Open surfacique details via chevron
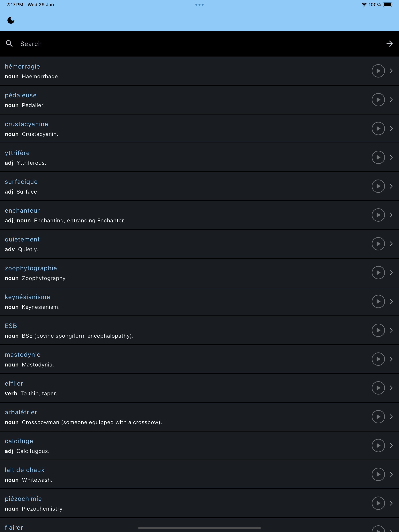Viewport: 399px width, 532px height. coord(391,186)
